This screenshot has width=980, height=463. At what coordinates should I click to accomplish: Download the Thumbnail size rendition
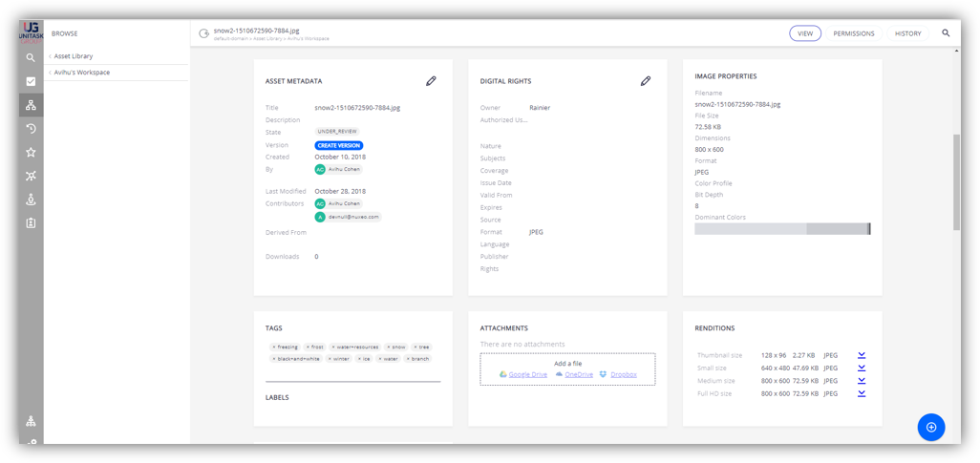tap(862, 355)
